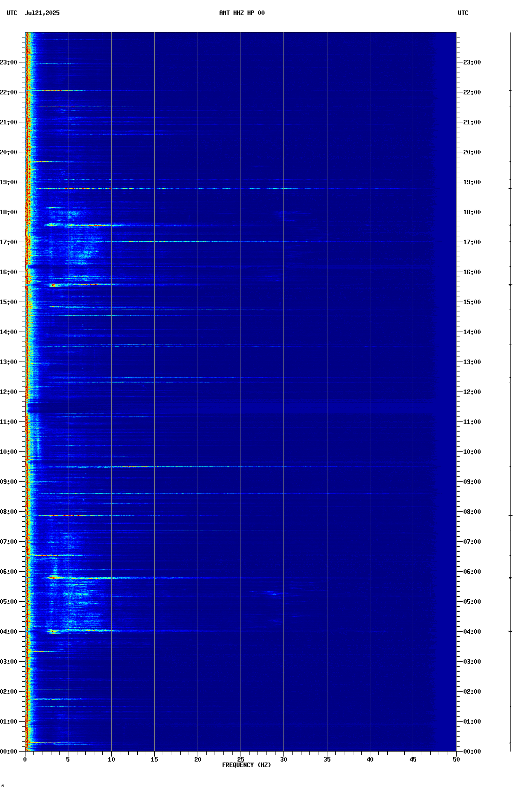Click the 'UTC' label at top right
The image size is (532, 791).
463,13
